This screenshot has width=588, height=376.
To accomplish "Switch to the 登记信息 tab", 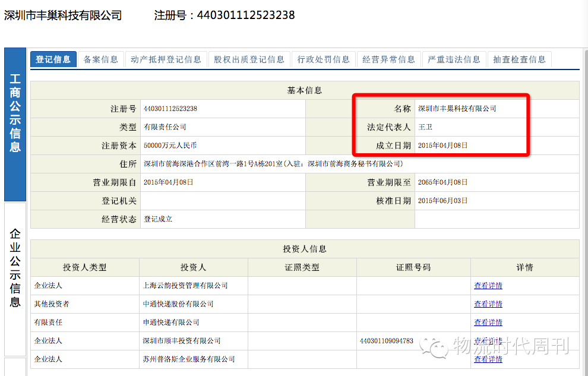I will 53,59.
